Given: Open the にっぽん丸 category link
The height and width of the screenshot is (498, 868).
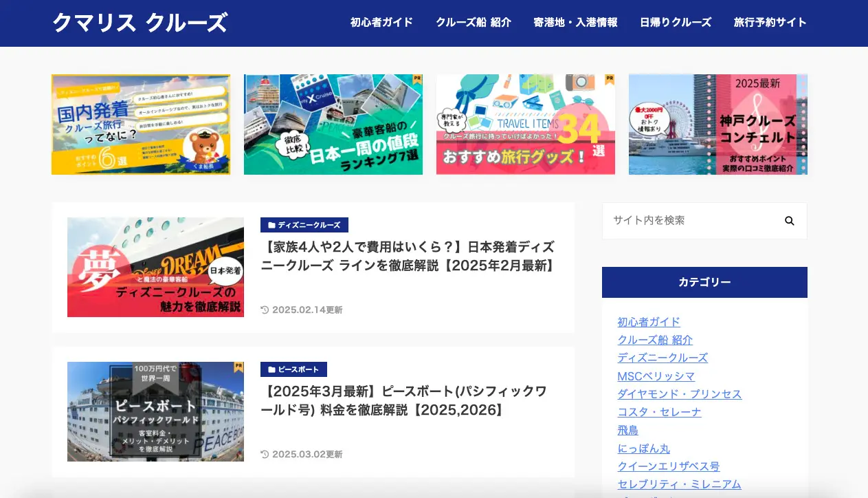Looking at the screenshot, I should [x=643, y=448].
